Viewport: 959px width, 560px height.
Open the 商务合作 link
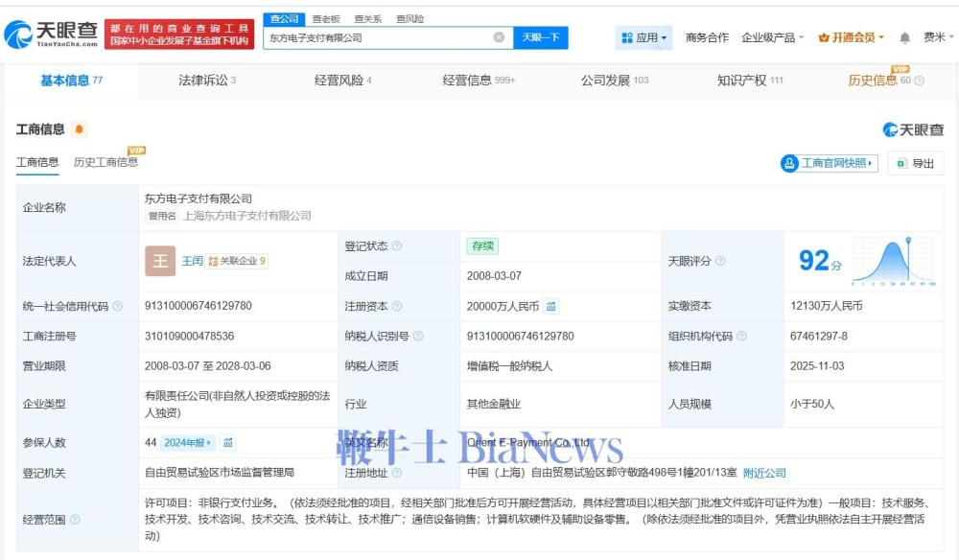(x=707, y=38)
